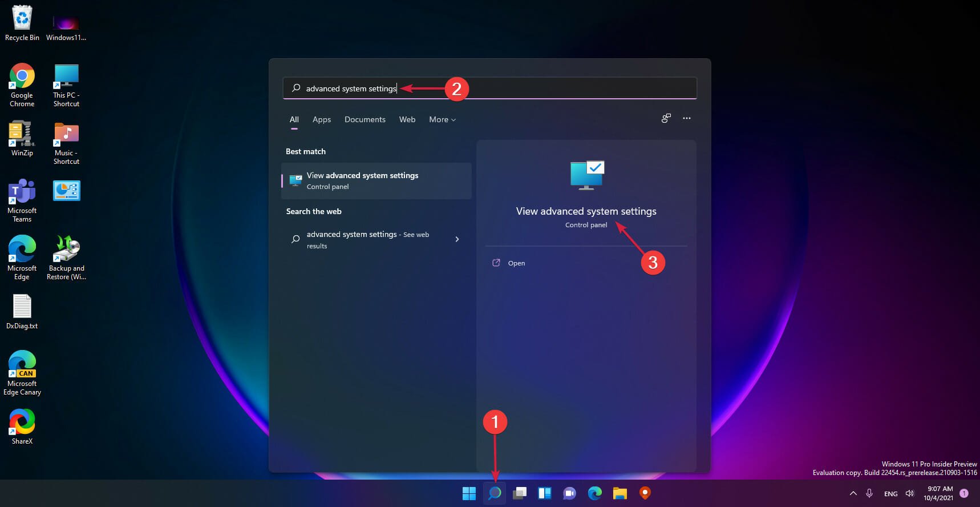The width and height of the screenshot is (980, 507).
Task: Launch the Google Chrome desktop shortcut
Action: [x=22, y=84]
